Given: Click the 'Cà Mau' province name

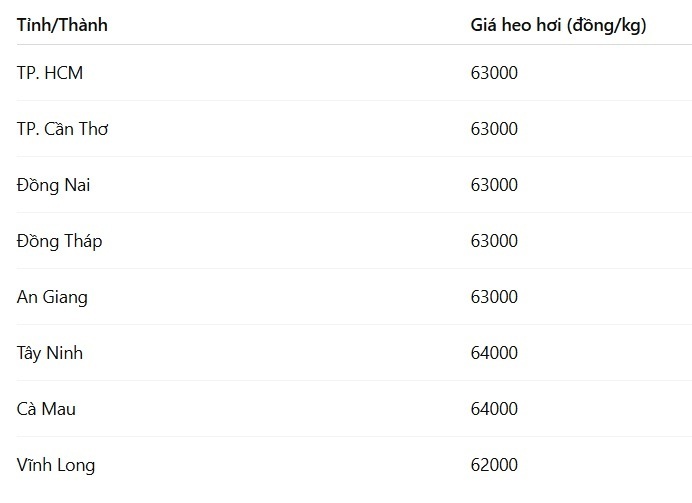Looking at the screenshot, I should pyautogui.click(x=46, y=409).
